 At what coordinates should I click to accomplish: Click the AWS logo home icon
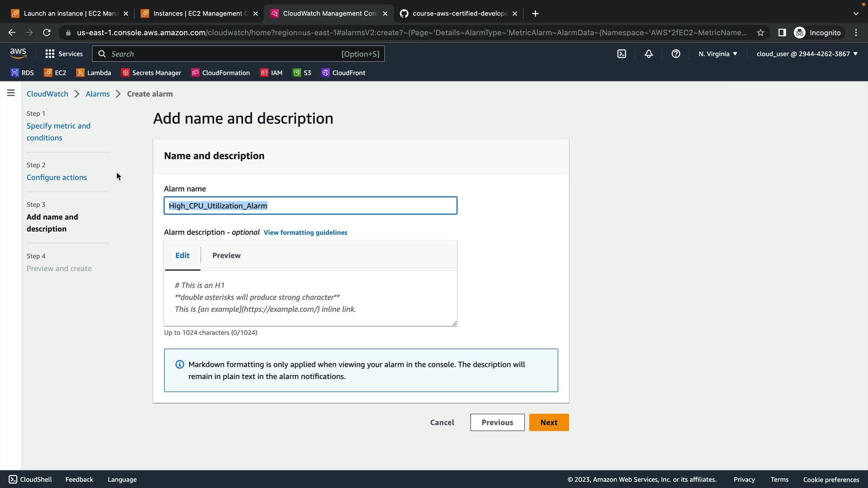click(x=18, y=53)
